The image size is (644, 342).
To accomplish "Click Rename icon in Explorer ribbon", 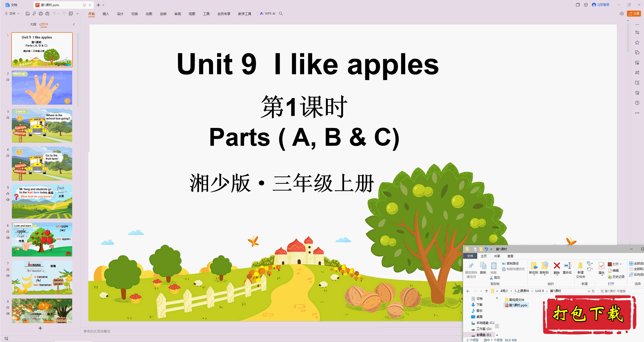I will coord(568,266).
